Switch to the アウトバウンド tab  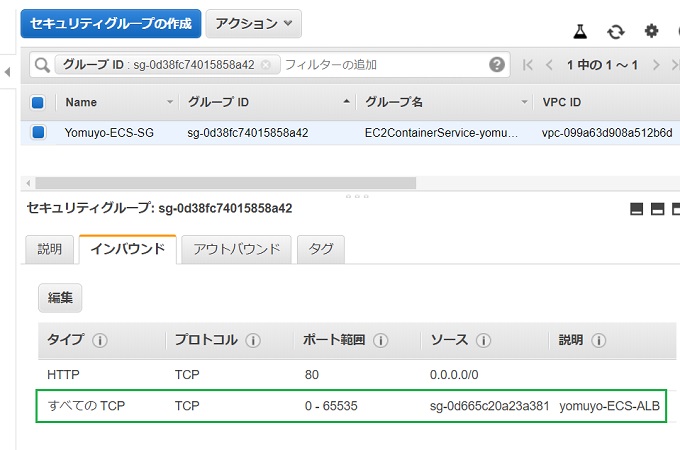tap(237, 249)
